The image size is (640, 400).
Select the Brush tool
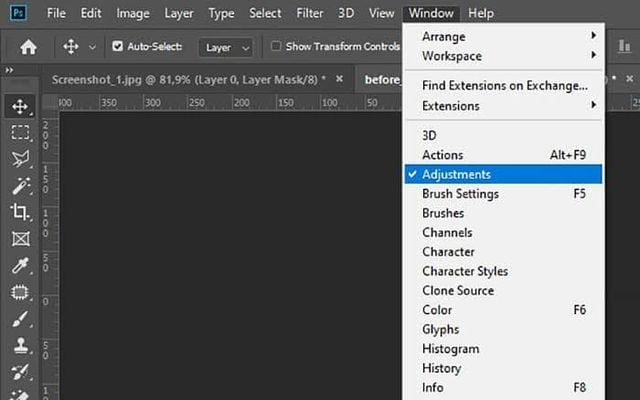tap(20, 319)
